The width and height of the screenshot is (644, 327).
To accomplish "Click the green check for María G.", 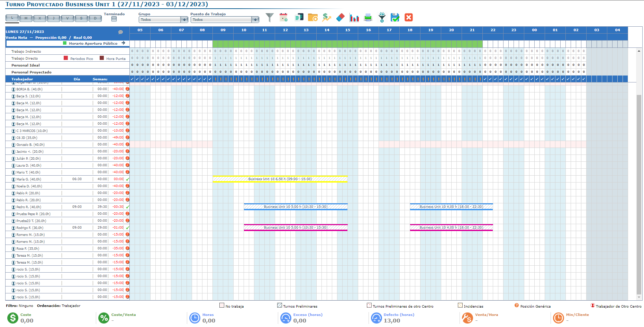I will point(128,179).
